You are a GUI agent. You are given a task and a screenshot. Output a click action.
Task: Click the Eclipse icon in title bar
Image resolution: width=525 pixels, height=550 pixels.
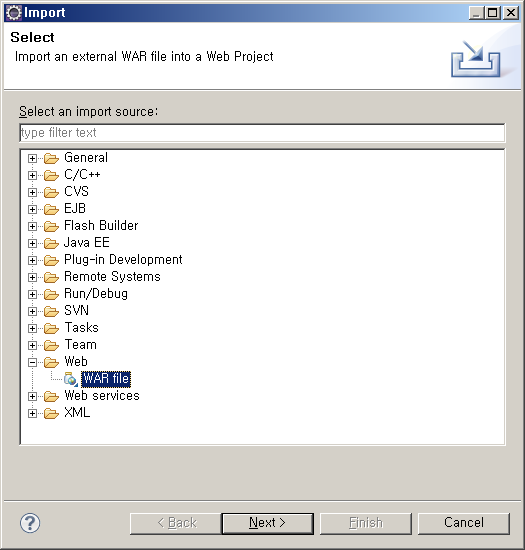point(14,13)
